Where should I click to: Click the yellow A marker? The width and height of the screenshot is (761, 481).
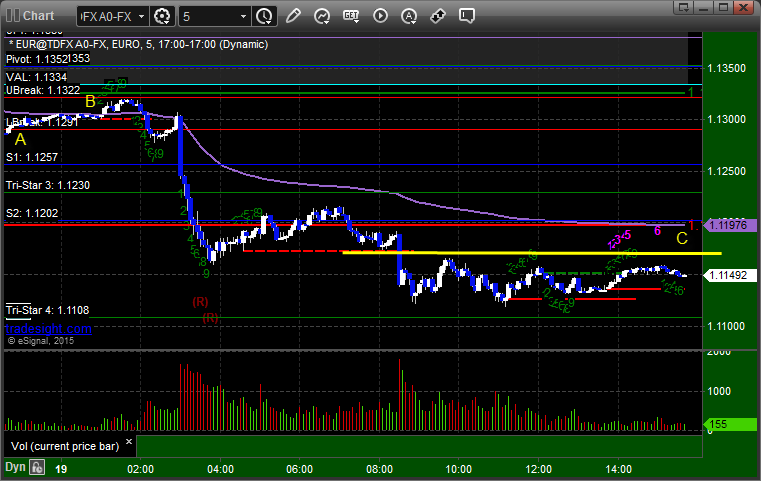click(20, 139)
